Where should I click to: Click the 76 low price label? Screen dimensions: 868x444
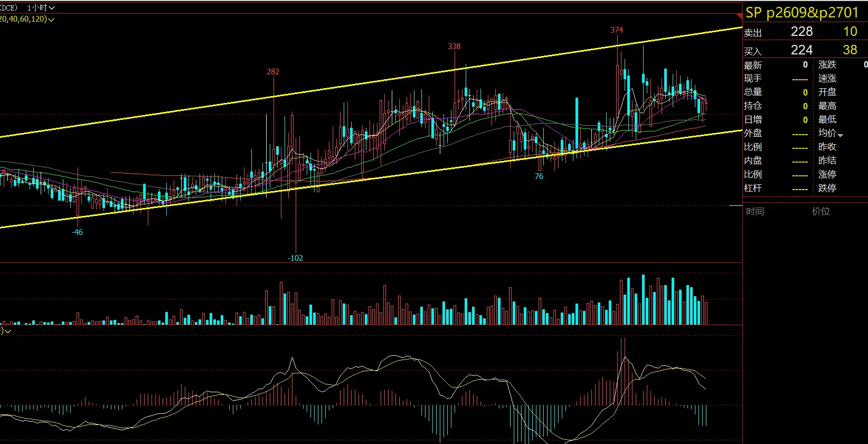point(539,176)
